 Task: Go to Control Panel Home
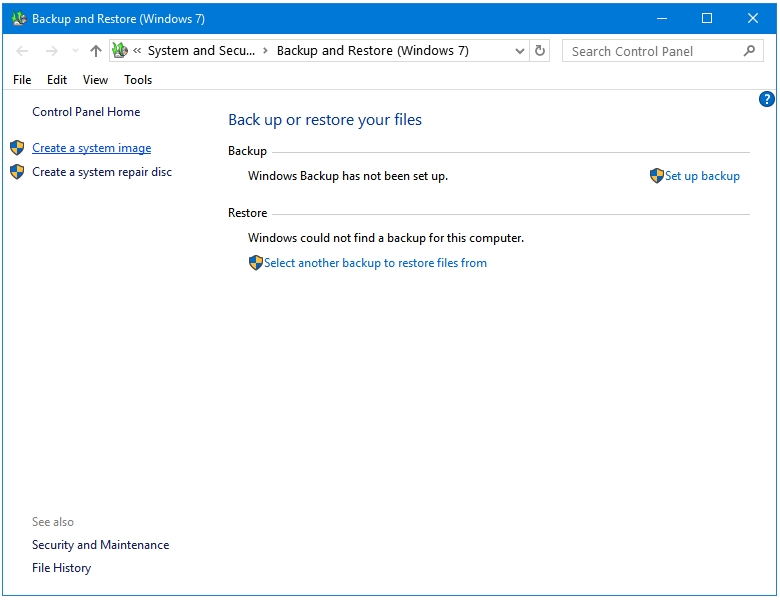(x=86, y=112)
